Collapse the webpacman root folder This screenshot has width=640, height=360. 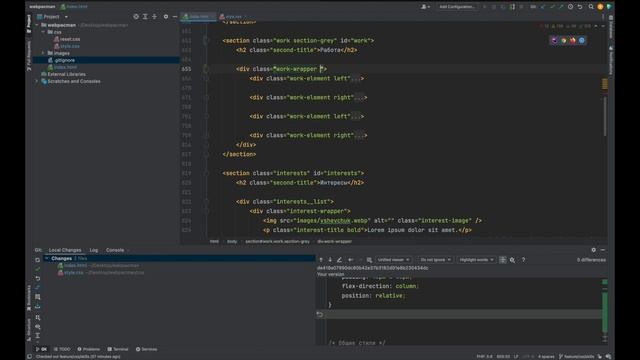click(x=37, y=25)
